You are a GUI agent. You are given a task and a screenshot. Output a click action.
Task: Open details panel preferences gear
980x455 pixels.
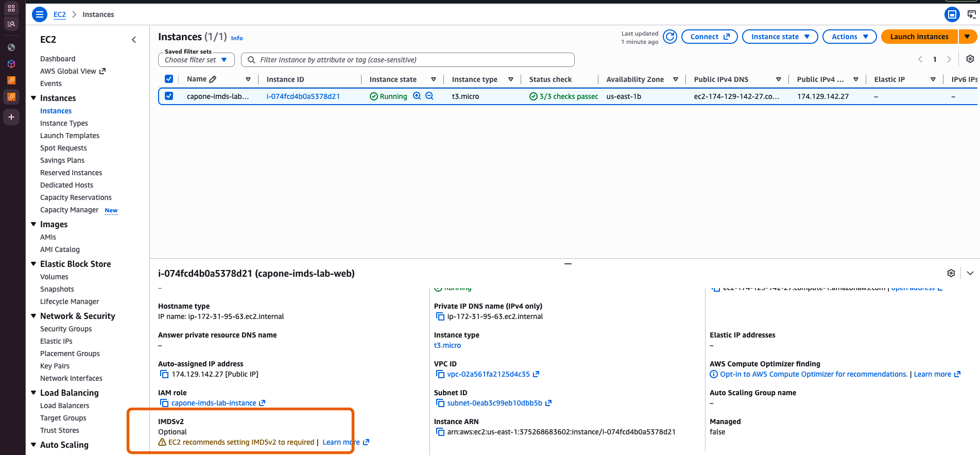[951, 273]
